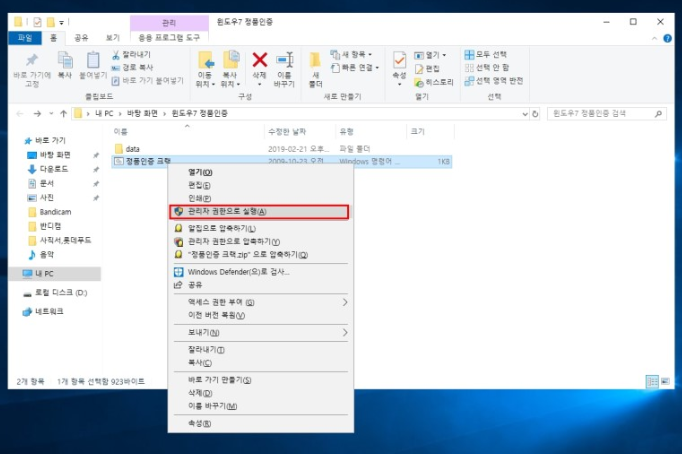The width and height of the screenshot is (682, 454).
Task: Select Quick access (바로 가기) in sidebar
Action: (45, 140)
